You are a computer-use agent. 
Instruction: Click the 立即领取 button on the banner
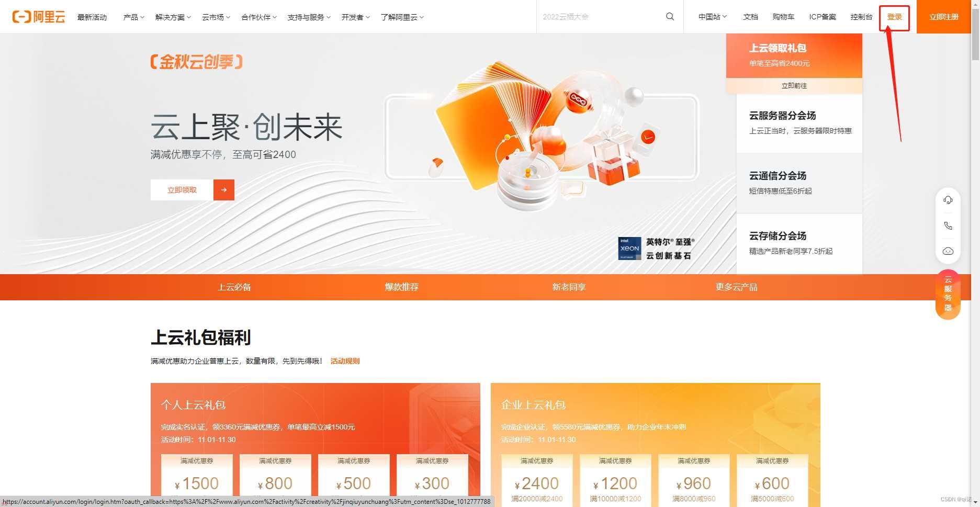[182, 190]
